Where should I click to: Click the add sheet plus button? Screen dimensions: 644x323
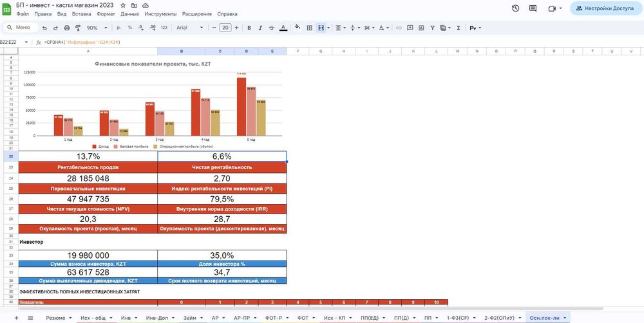tap(17, 318)
